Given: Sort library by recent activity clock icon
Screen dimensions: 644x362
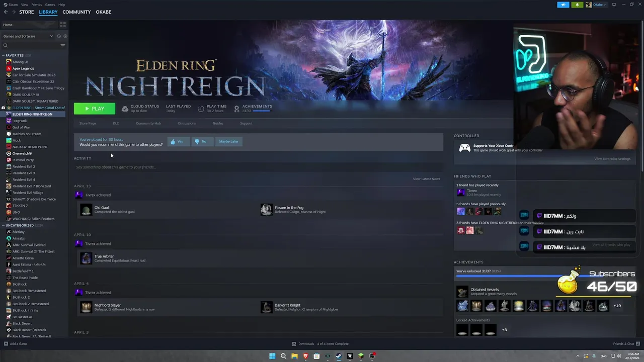Looking at the screenshot, I should [59, 36].
